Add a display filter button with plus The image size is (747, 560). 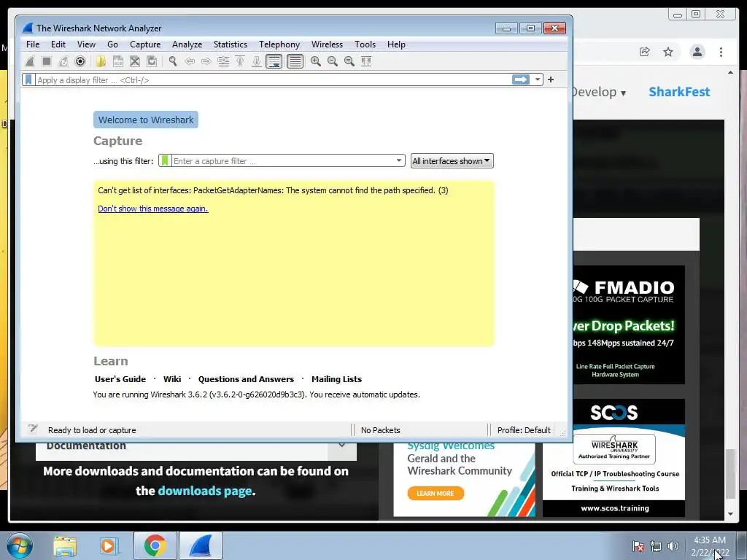(x=551, y=79)
